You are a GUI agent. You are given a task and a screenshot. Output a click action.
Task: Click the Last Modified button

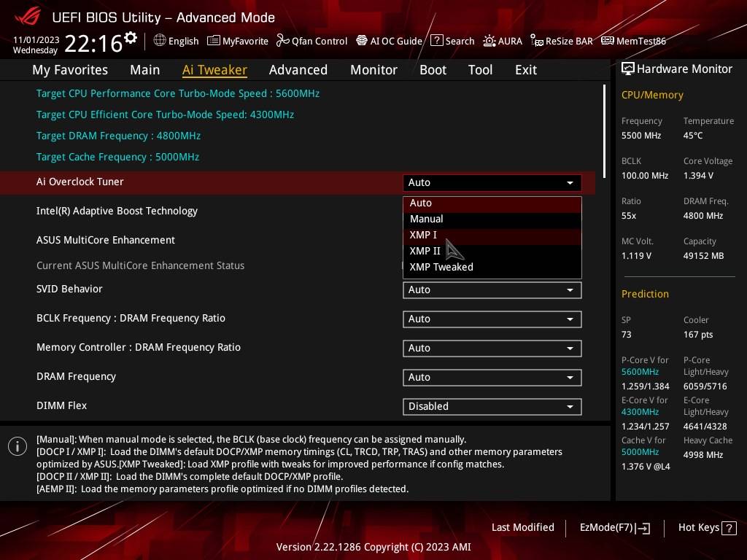pyautogui.click(x=522, y=527)
